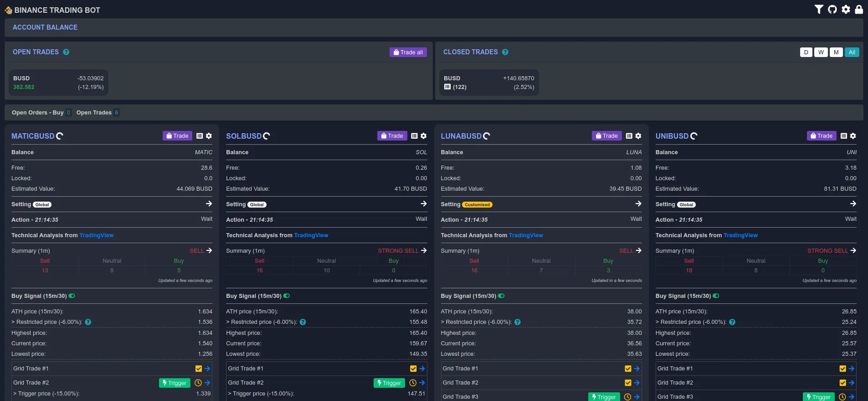
Task: Expand UNIBUSD Grid Trade #2 arrow
Action: coord(851,383)
